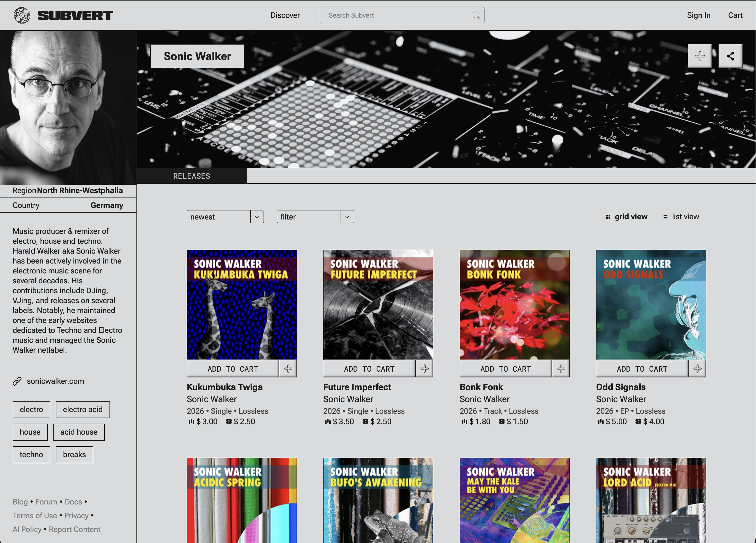Viewport: 756px width, 543px height.
Task: Click the magnifier icon in the search box
Action: [x=476, y=15]
